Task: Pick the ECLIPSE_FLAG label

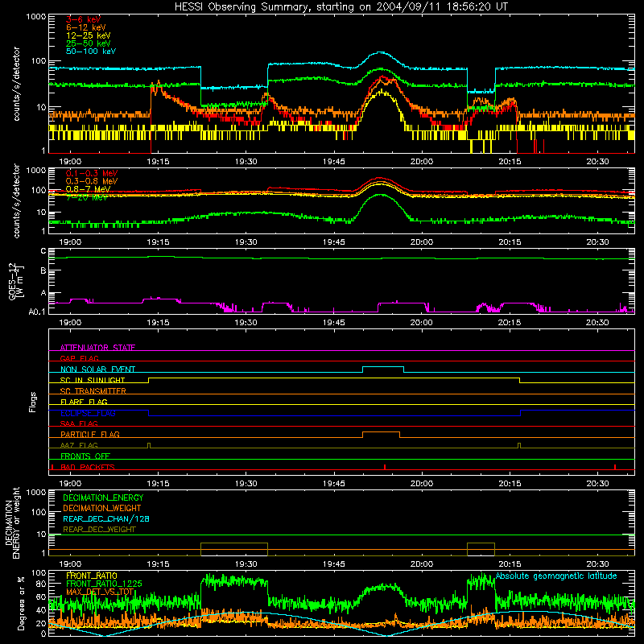Action: 88,413
